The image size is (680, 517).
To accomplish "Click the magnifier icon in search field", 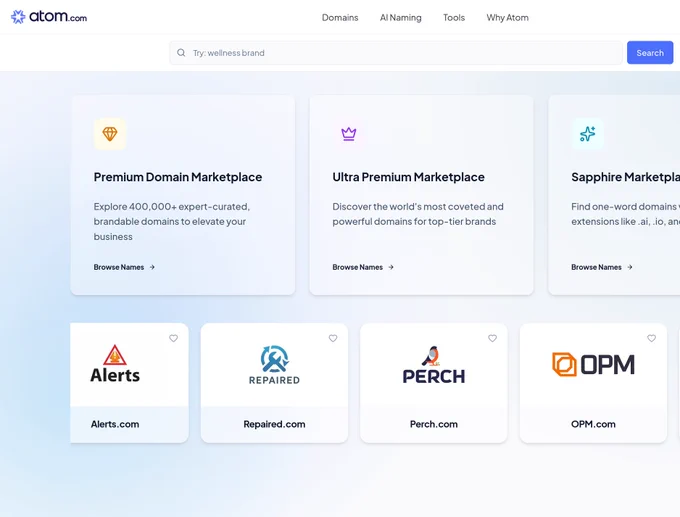I will click(x=181, y=53).
